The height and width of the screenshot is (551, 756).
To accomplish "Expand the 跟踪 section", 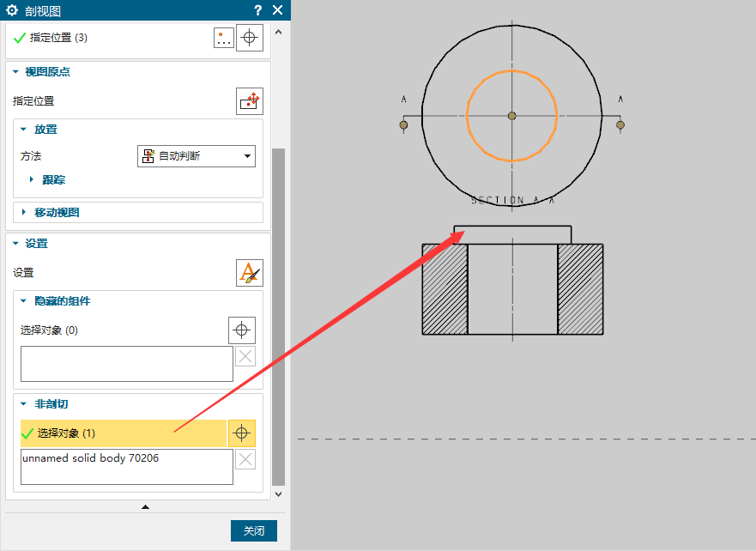I will tap(33, 179).
